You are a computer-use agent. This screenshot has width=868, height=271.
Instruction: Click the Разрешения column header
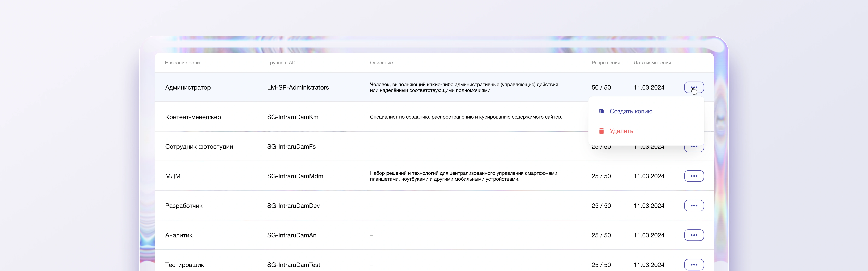[605, 63]
